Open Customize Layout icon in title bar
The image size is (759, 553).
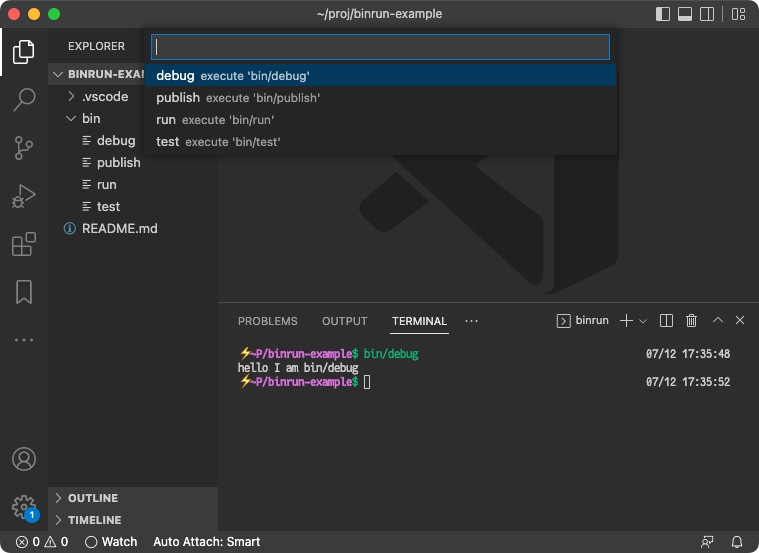[x=738, y=14]
